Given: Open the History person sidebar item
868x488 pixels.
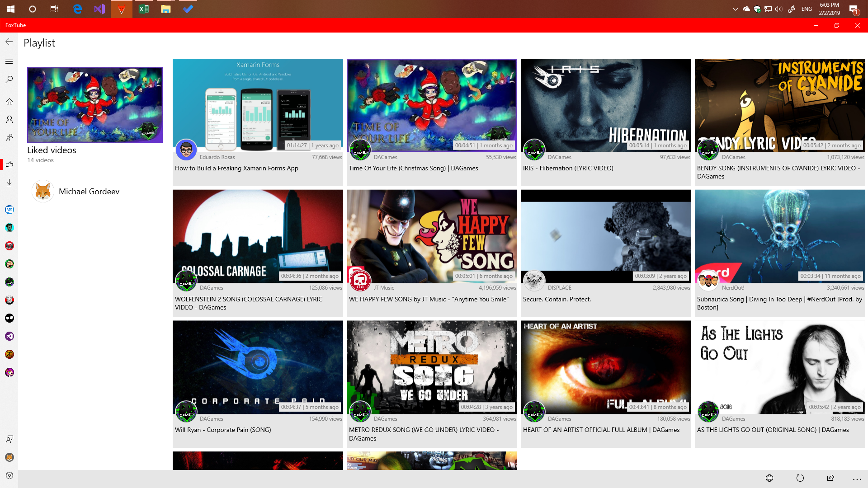Looking at the screenshot, I should 9,119.
